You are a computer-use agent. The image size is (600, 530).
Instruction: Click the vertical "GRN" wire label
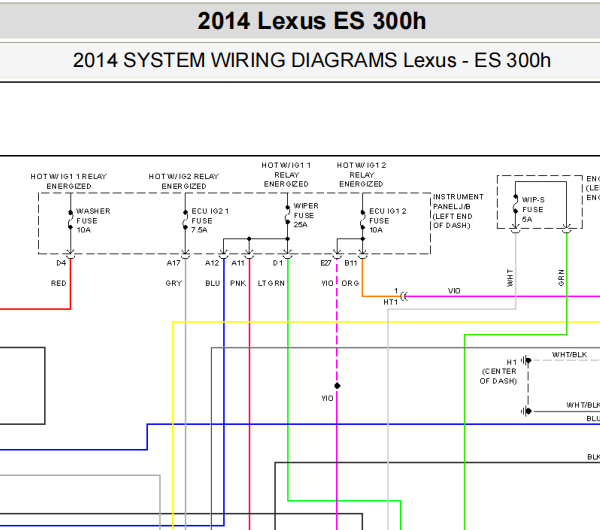click(561, 278)
